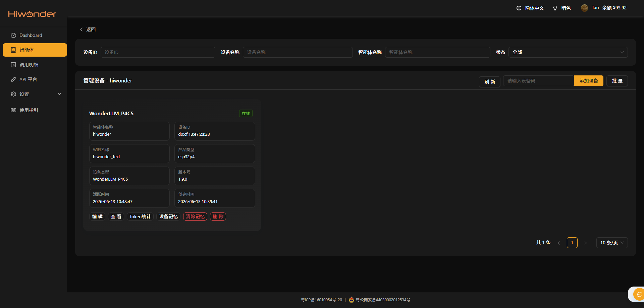Click the 管理设备 - hiwonder heading

pyautogui.click(x=108, y=81)
